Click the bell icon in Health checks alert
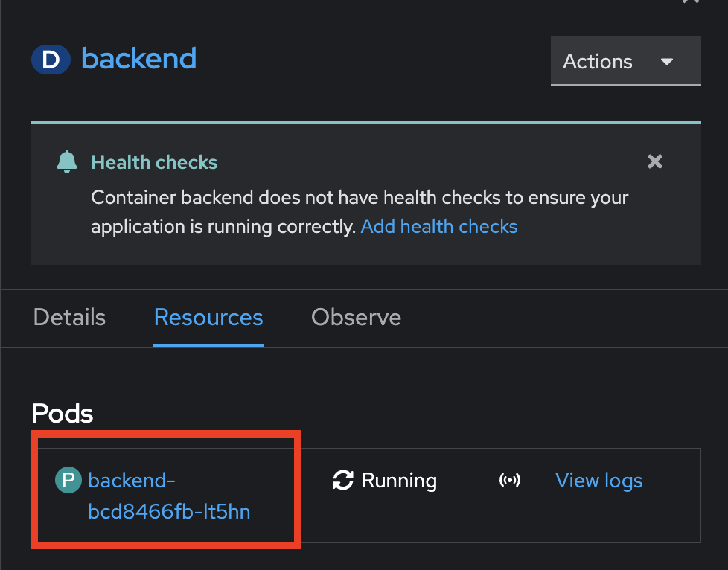This screenshot has height=570, width=728. coord(67,161)
